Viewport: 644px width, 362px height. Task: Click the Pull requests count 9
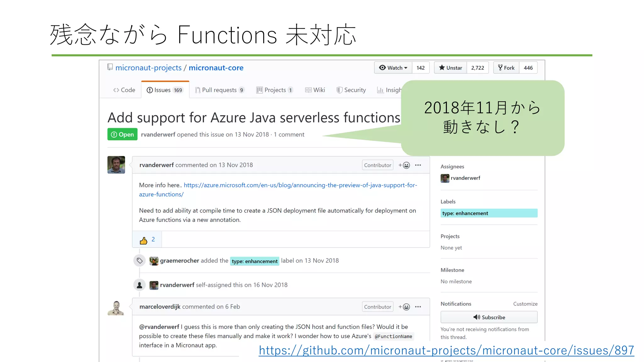(x=241, y=90)
